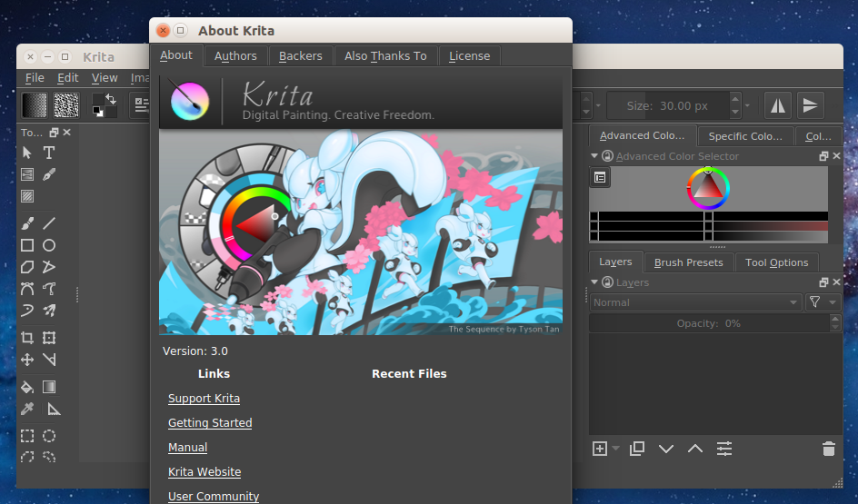Viewport: 858px width, 504px height.
Task: Select the Polygonal Selection tool
Action: pos(27,457)
